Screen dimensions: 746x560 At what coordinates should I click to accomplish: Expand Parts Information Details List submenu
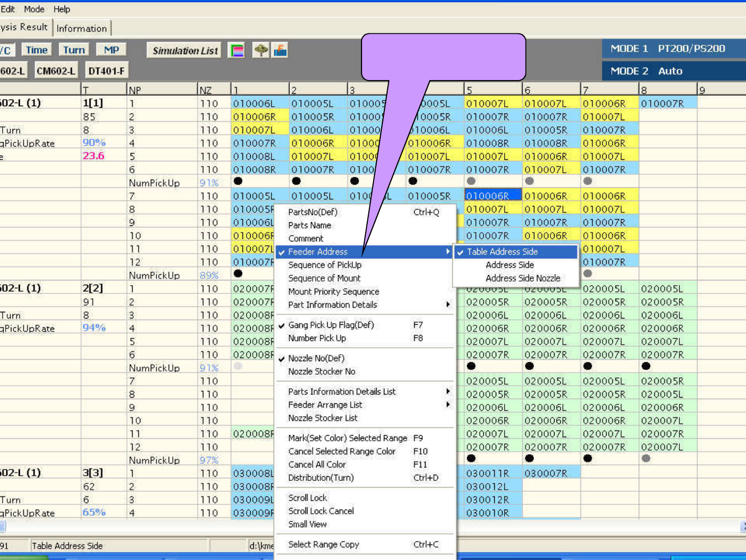pos(342,391)
